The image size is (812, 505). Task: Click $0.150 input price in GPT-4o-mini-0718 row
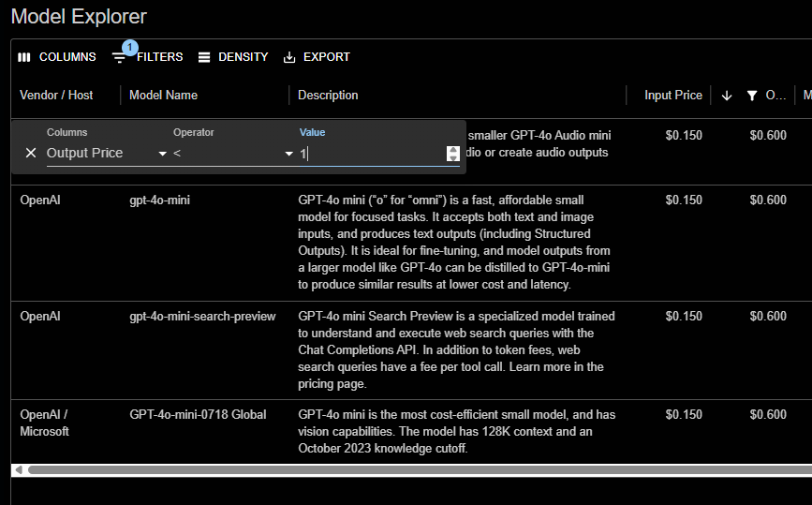[x=684, y=414]
